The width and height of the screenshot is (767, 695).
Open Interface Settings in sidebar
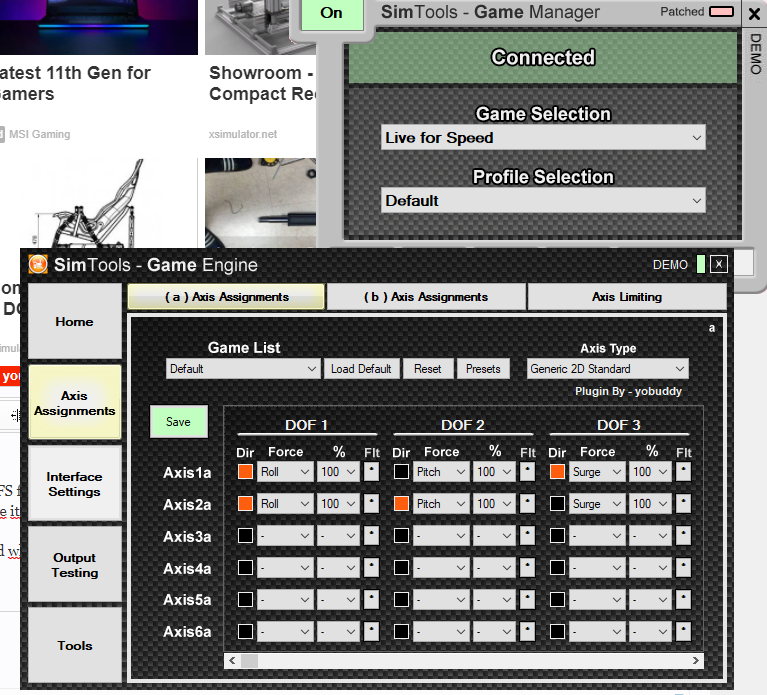(x=74, y=483)
